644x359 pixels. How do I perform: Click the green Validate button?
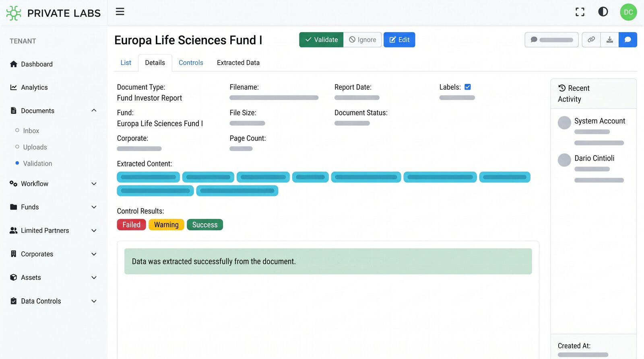(321, 40)
